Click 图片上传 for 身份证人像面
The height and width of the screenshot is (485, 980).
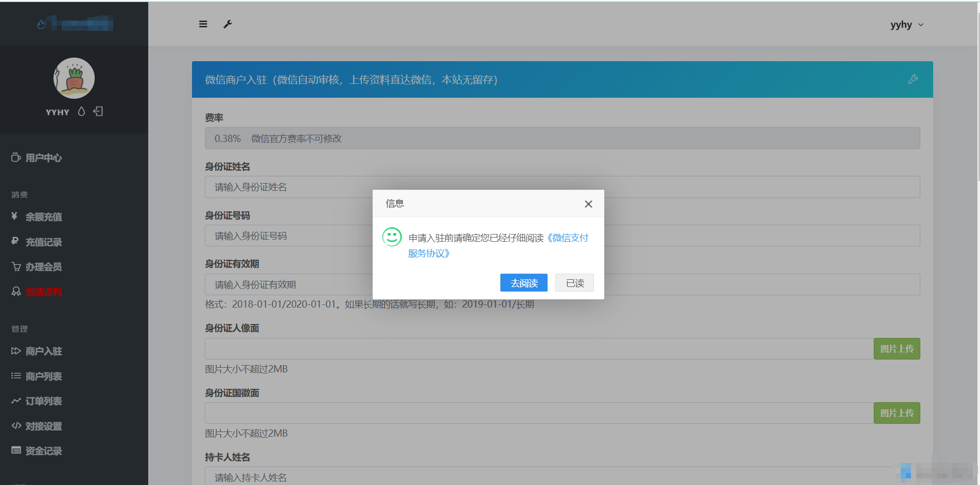tap(896, 349)
